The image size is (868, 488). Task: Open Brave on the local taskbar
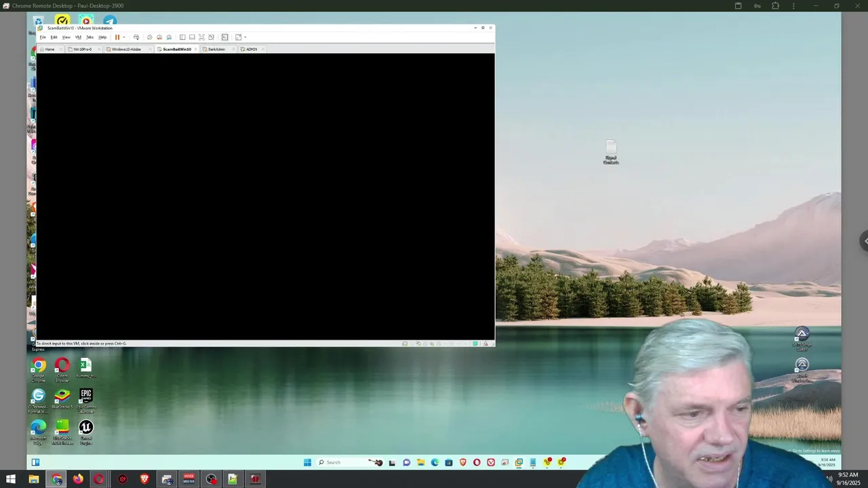coord(144,479)
